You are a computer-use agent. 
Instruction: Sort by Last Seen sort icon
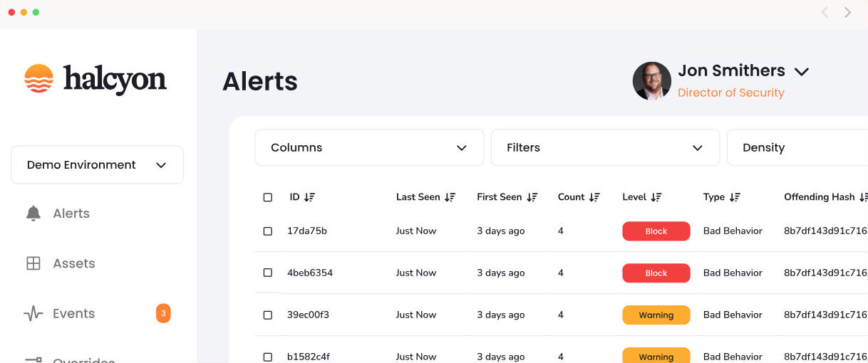coord(450,197)
